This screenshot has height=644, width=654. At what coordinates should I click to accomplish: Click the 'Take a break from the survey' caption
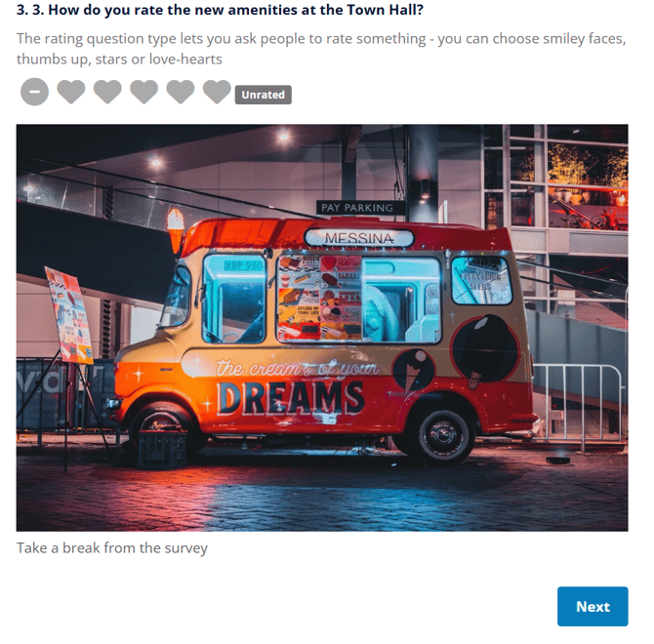pyautogui.click(x=112, y=547)
